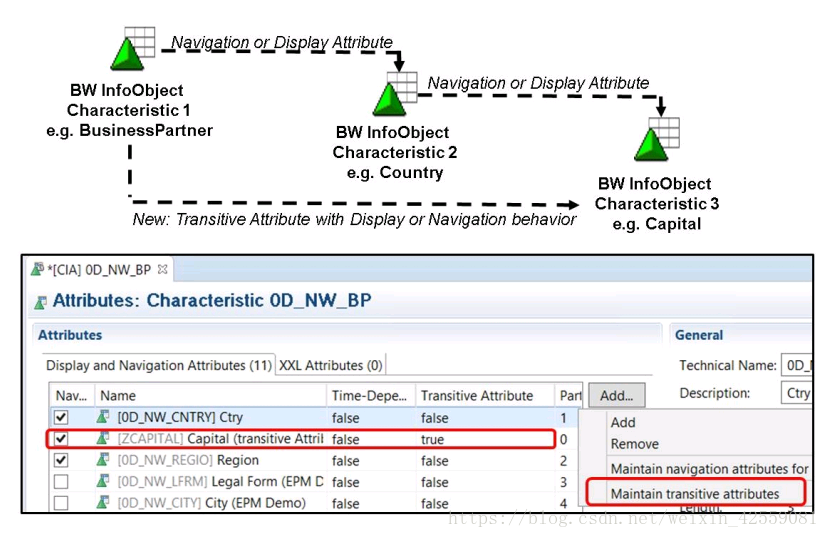Screen dimensions: 829x538
Task: Switch to XXL Attributes (0) tab
Action: tap(330, 365)
